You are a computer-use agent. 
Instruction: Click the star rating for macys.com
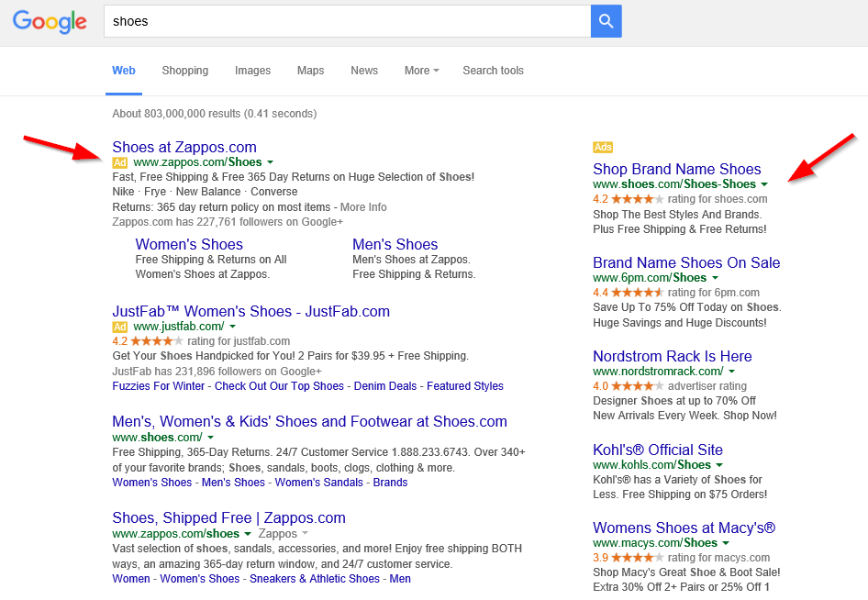click(637, 558)
